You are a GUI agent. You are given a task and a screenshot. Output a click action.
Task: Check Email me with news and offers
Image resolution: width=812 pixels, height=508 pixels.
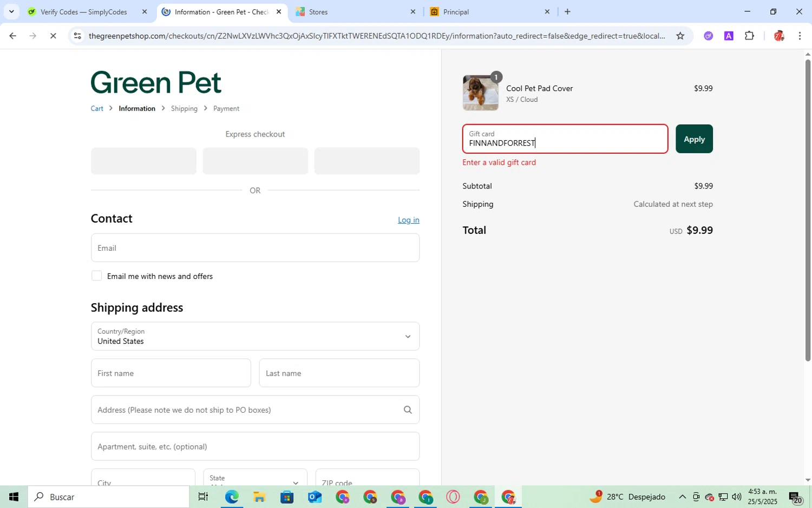pyautogui.click(x=96, y=276)
